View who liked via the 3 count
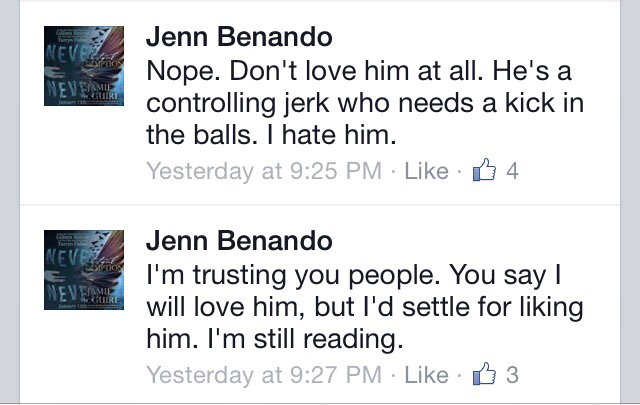This screenshot has width=640, height=405. coord(512,375)
